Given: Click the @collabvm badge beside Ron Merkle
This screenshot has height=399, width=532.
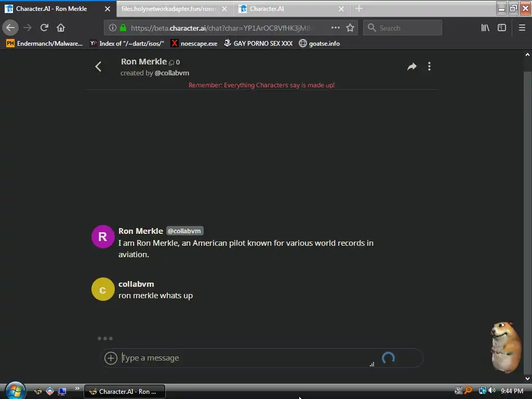Looking at the screenshot, I should click(184, 231).
